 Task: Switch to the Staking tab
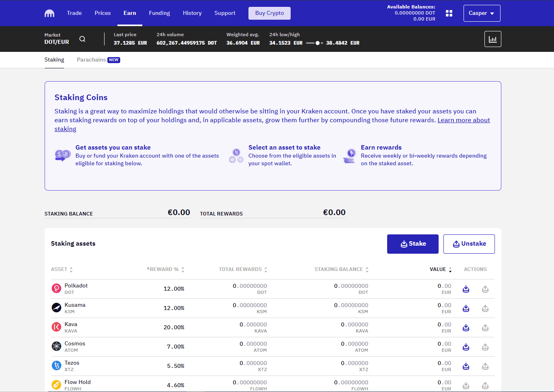54,60
